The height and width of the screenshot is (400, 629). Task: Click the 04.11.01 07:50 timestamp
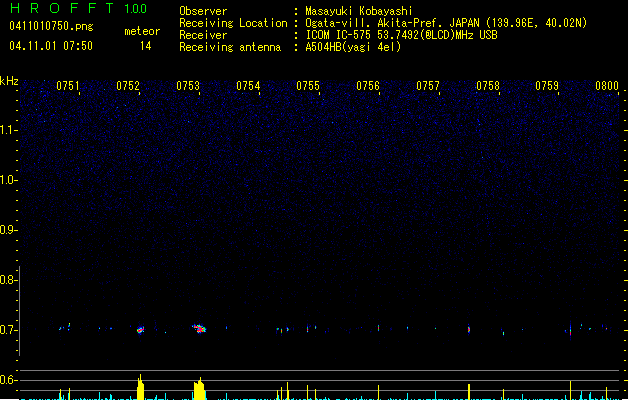click(50, 46)
